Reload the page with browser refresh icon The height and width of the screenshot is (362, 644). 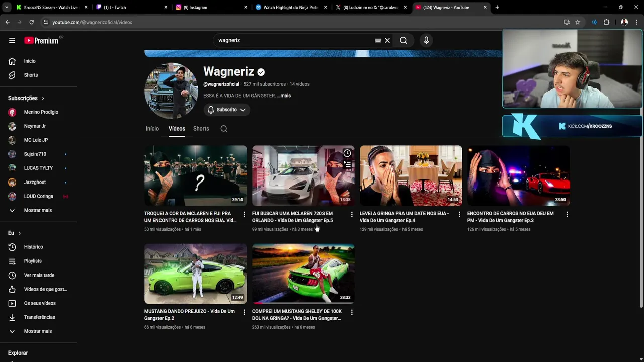coord(31,22)
